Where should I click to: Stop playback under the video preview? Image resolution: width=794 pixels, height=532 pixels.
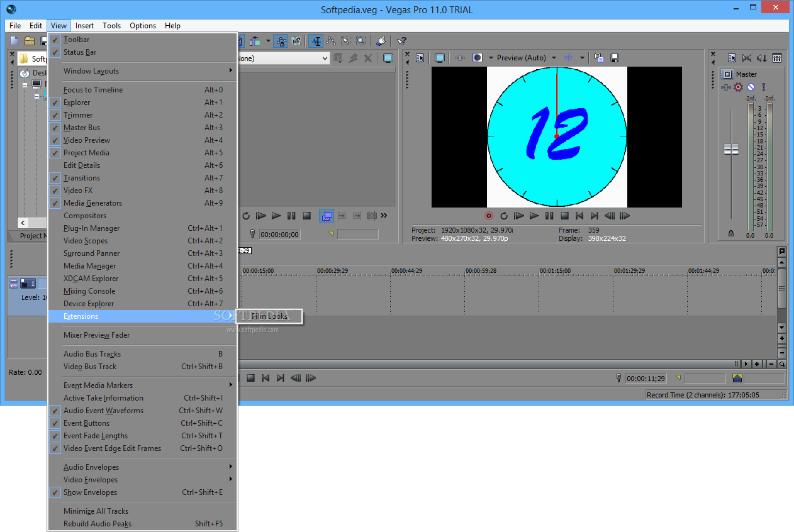[x=564, y=216]
